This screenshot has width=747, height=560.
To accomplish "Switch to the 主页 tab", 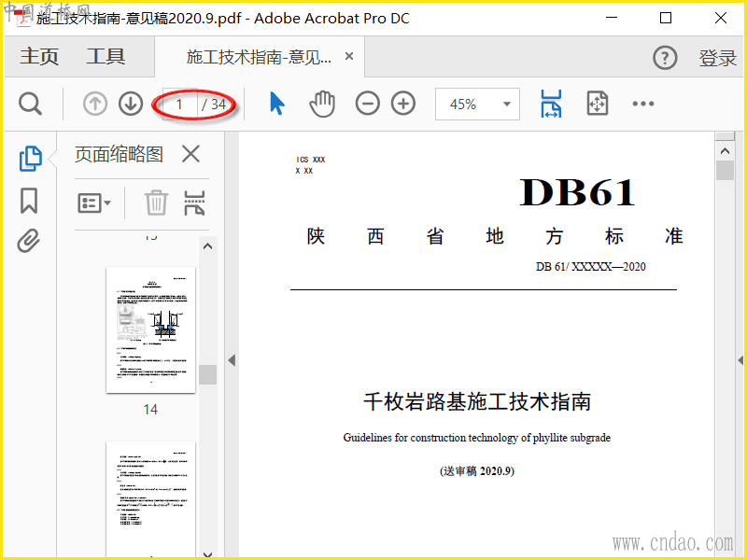I will pos(39,57).
